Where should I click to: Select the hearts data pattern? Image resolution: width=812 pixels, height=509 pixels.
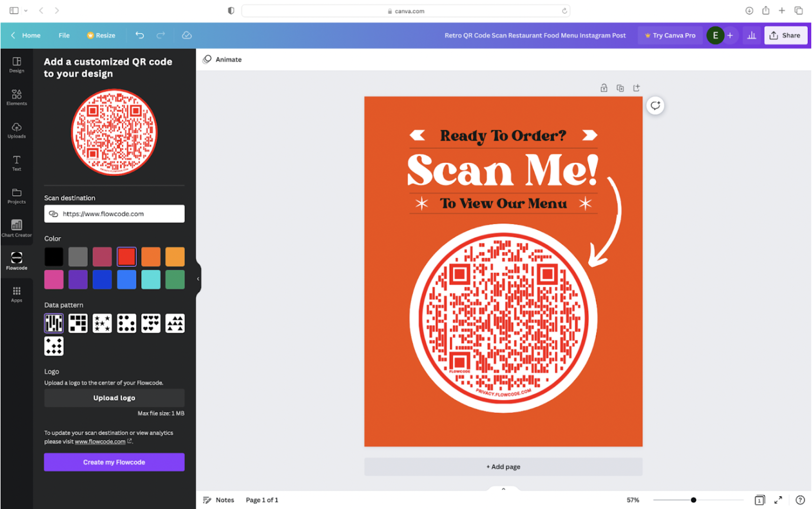151,323
